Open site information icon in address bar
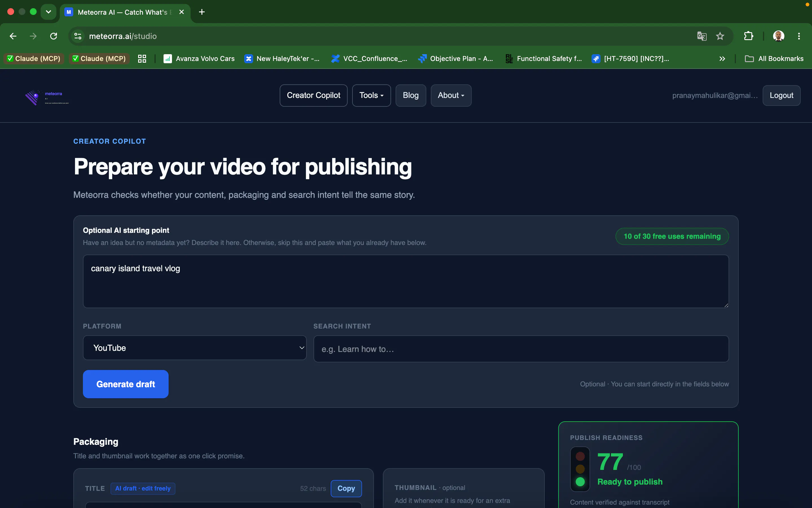The height and width of the screenshot is (508, 812). coord(78,36)
